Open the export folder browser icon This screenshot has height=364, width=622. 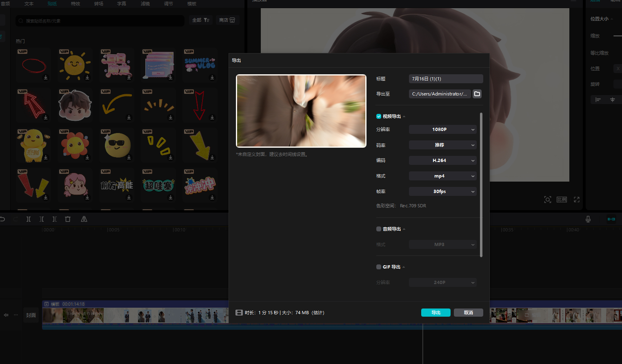[x=477, y=94]
